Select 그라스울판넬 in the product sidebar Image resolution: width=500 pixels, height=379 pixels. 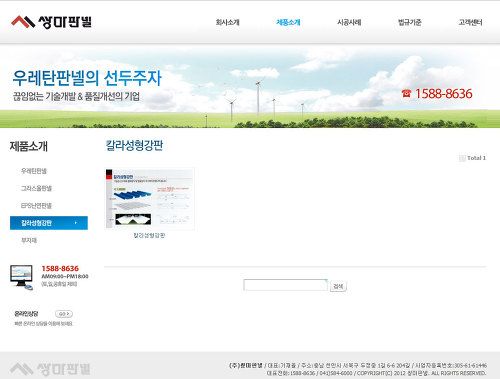tap(36, 188)
